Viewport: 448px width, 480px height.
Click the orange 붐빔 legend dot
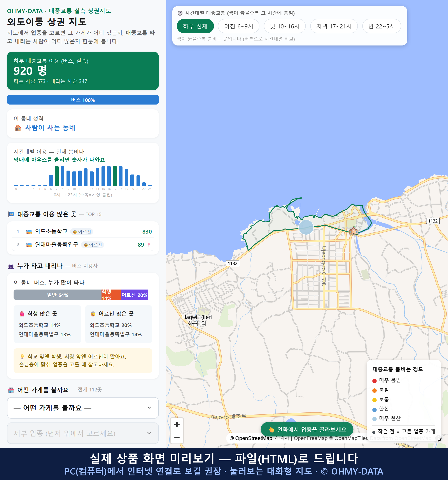pos(374,390)
